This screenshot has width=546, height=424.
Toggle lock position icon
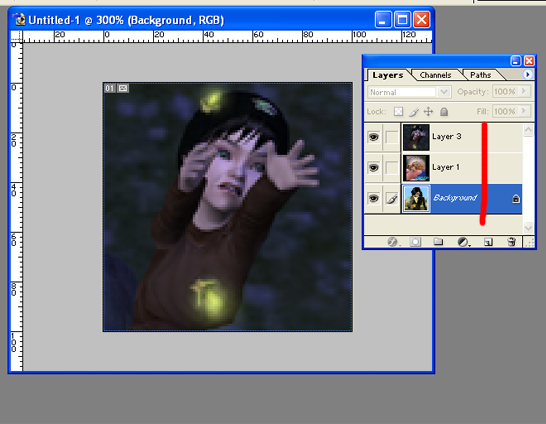(428, 111)
